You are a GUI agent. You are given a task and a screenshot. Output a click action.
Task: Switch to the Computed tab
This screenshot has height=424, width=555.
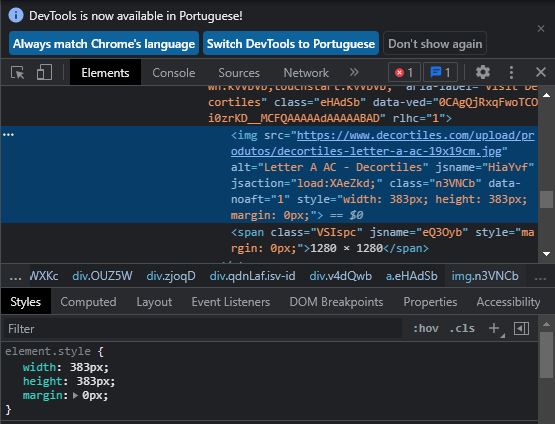pos(88,302)
